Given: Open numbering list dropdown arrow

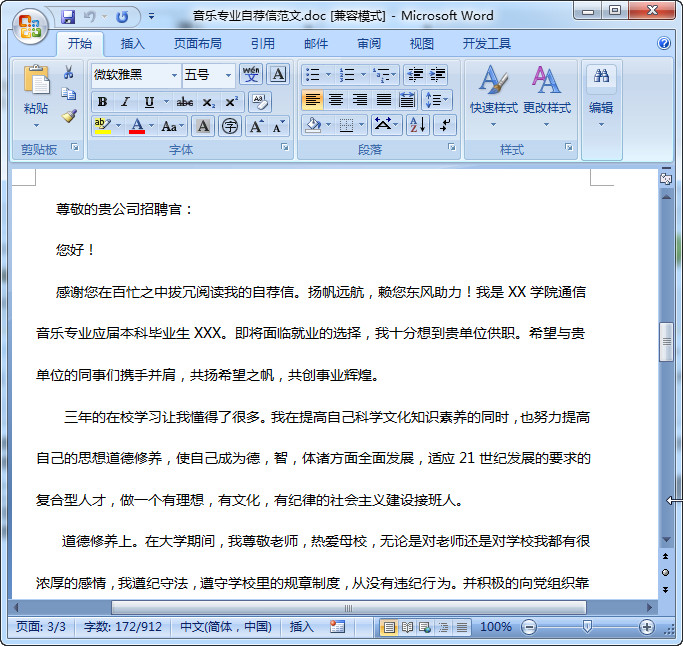Looking at the screenshot, I should click(x=363, y=75).
